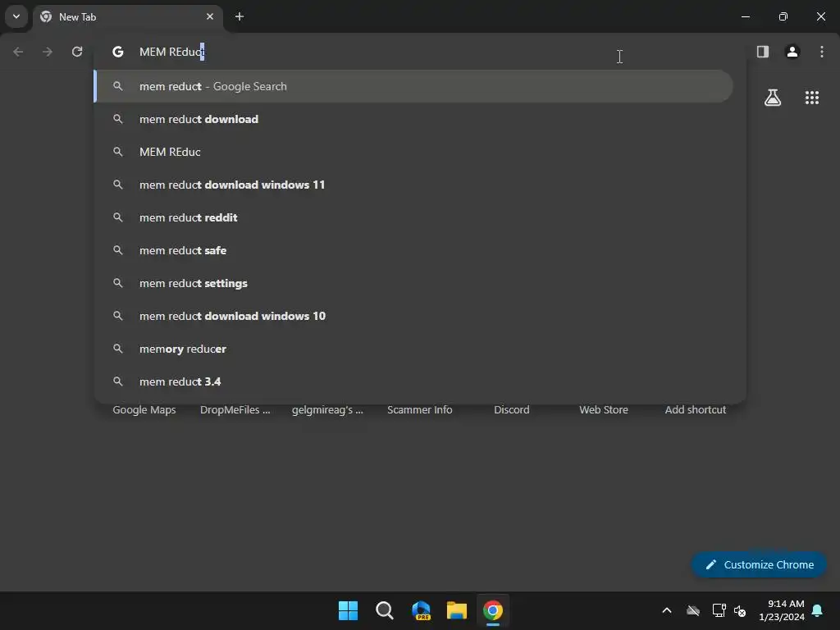The height and width of the screenshot is (630, 840).
Task: Select 'mem reduct settings' suggestion
Action: [413, 283]
